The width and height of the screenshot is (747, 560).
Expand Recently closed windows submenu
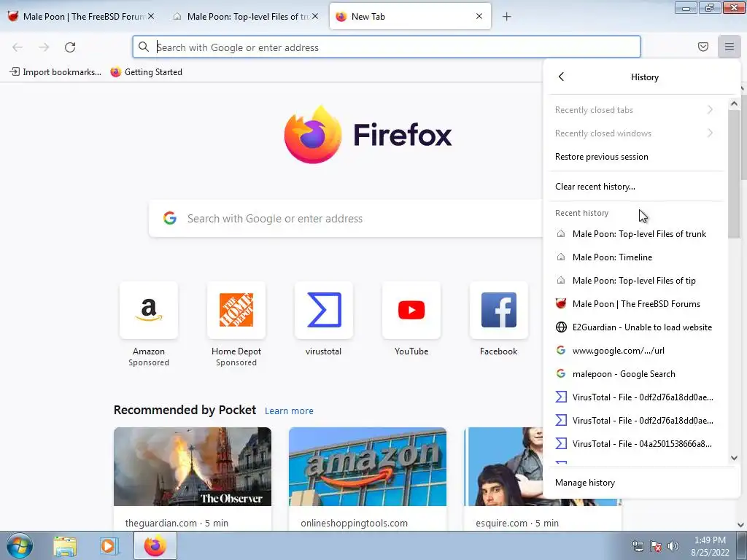635,133
